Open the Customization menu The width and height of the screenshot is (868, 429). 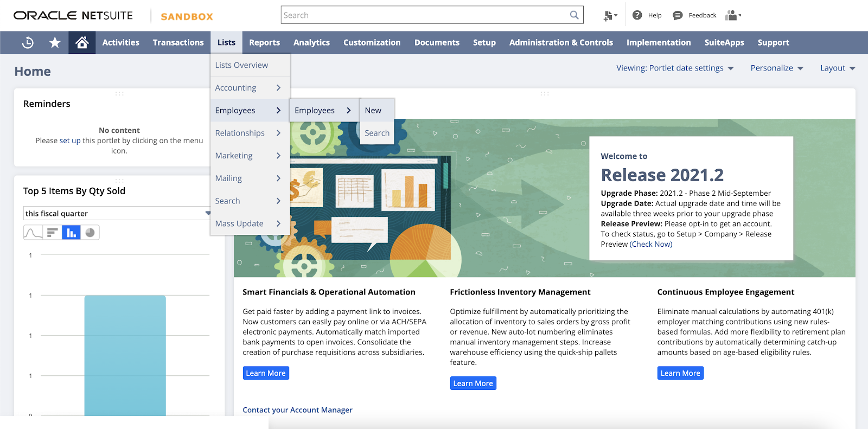(x=372, y=42)
